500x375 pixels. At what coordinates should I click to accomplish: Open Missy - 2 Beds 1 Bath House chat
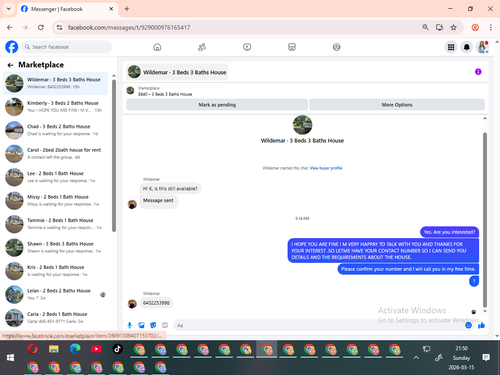click(55, 200)
